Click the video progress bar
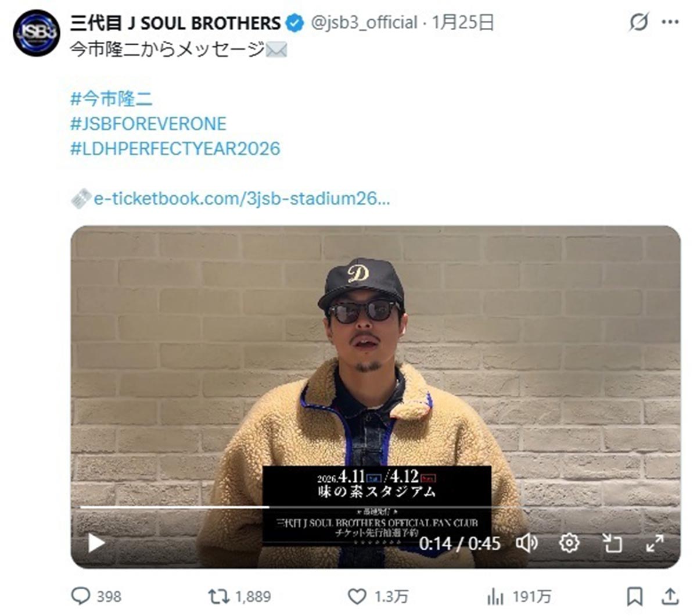 click(x=375, y=507)
